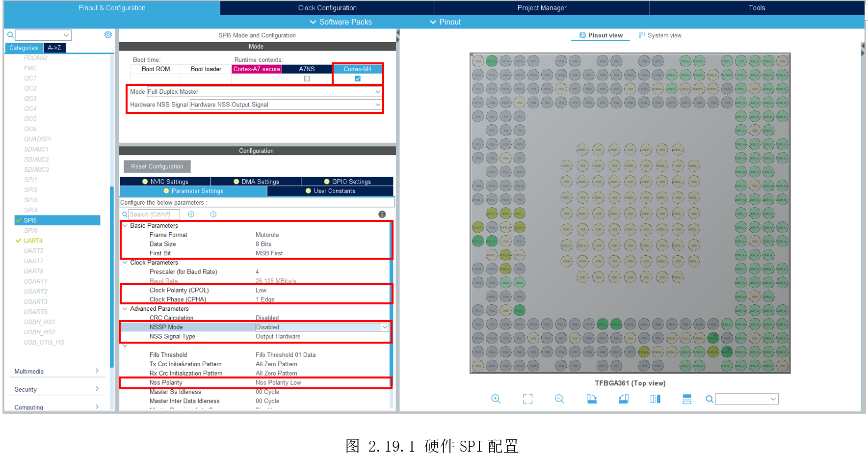Image resolution: width=868 pixels, height=458 pixels.
Task: Switch to the Clock Configuration tab
Action: tap(327, 8)
